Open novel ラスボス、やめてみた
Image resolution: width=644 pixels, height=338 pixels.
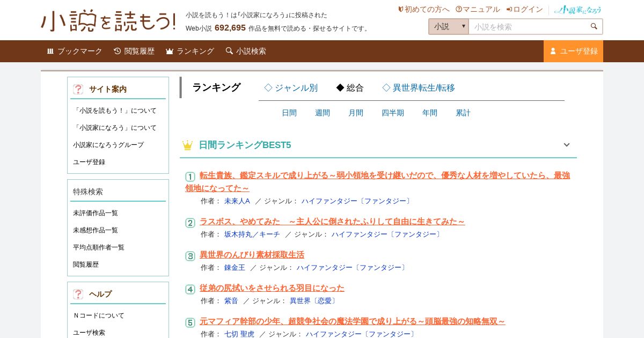click(332, 222)
